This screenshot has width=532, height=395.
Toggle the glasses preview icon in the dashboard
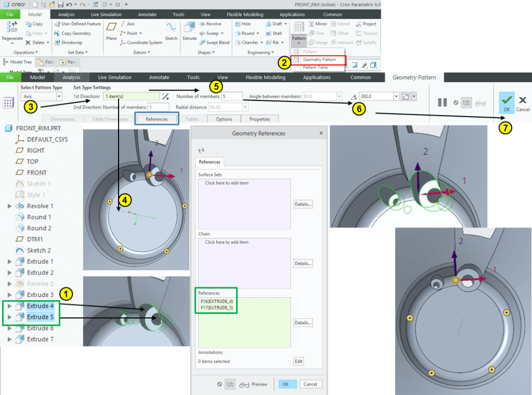pyautogui.click(x=480, y=103)
